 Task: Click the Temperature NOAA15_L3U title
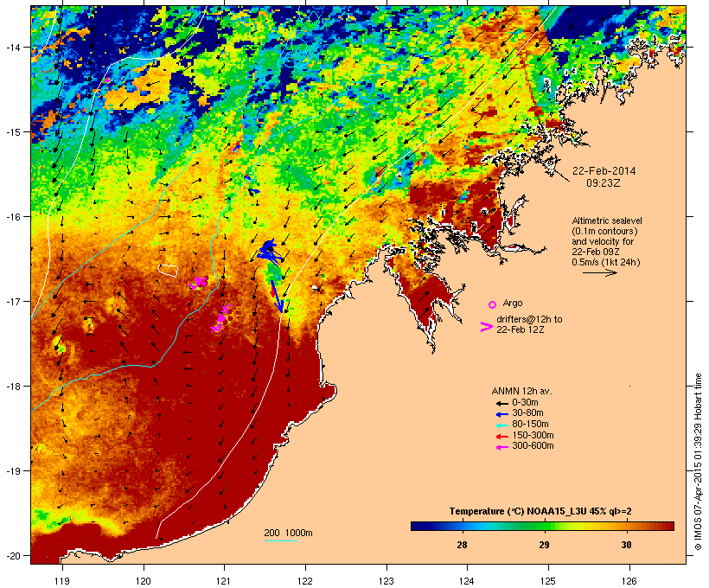pos(540,511)
